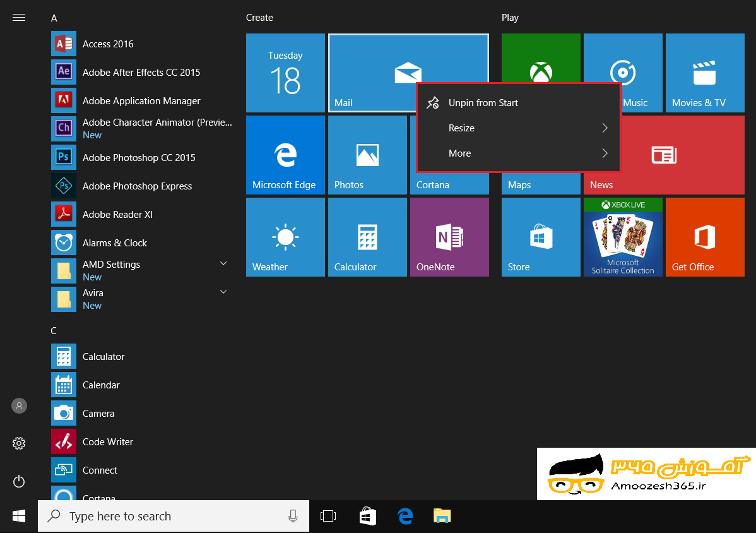Launch Adobe Photoshop Express icon
This screenshot has width=756, height=533.
pos(64,186)
